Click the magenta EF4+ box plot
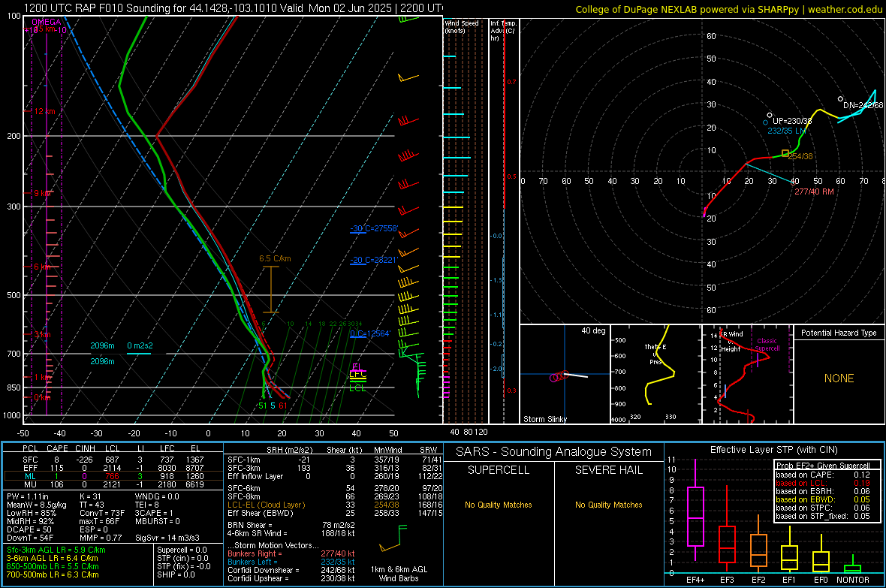Screen dimensions: 886x588 [x=695, y=510]
